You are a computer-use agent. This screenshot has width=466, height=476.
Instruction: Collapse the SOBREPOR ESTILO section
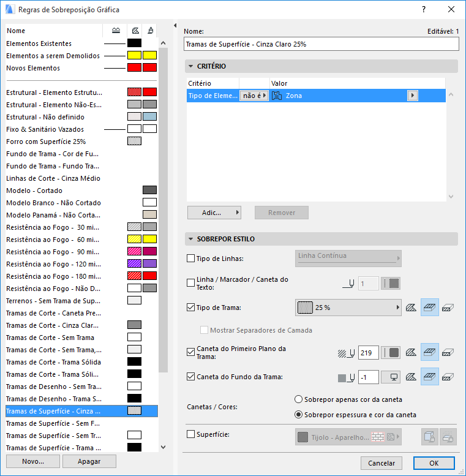click(191, 239)
